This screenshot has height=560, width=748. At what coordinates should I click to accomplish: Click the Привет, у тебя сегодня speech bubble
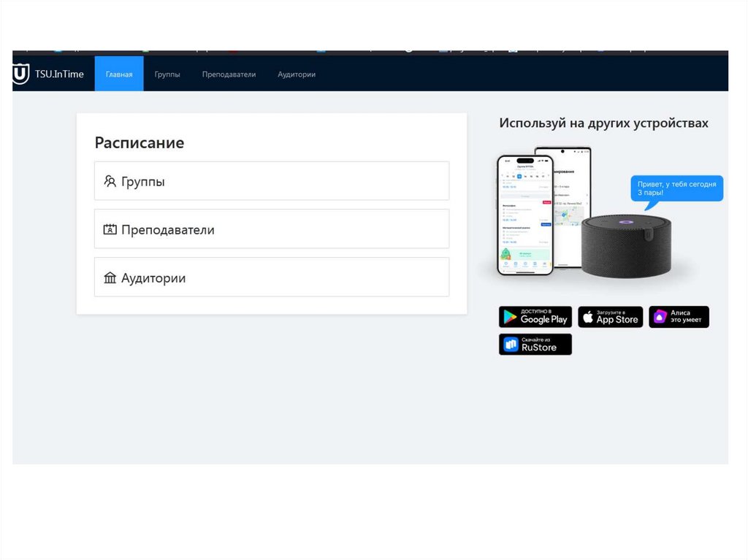click(677, 189)
